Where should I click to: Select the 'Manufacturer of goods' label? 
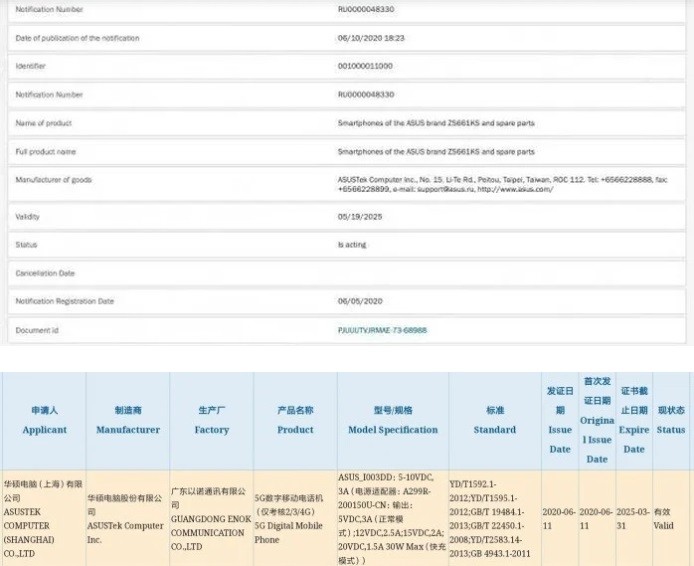pyautogui.click(x=54, y=180)
